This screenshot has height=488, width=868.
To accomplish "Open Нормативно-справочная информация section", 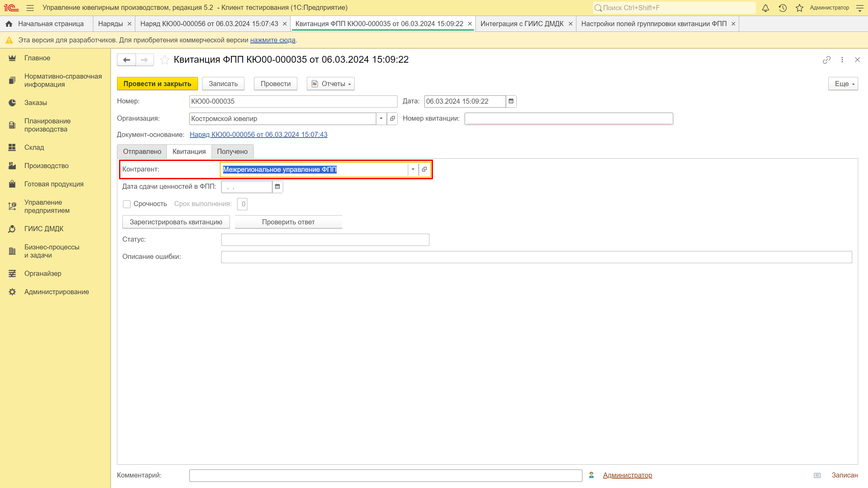I will pyautogui.click(x=63, y=80).
